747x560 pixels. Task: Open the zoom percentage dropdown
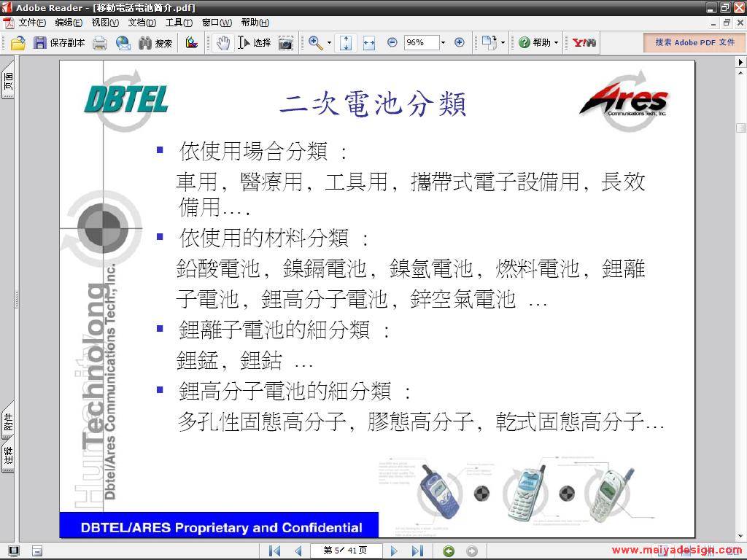coord(443,42)
